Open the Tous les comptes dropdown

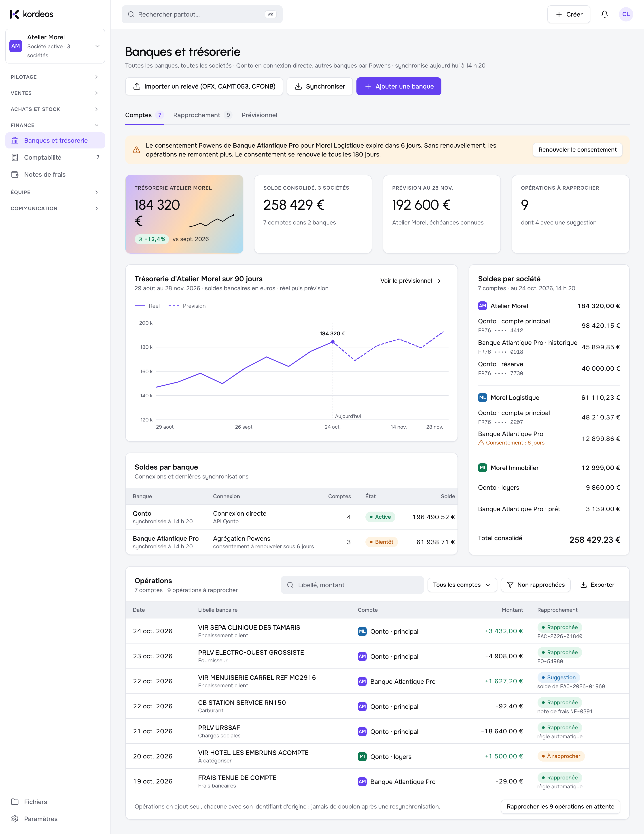tap(462, 585)
